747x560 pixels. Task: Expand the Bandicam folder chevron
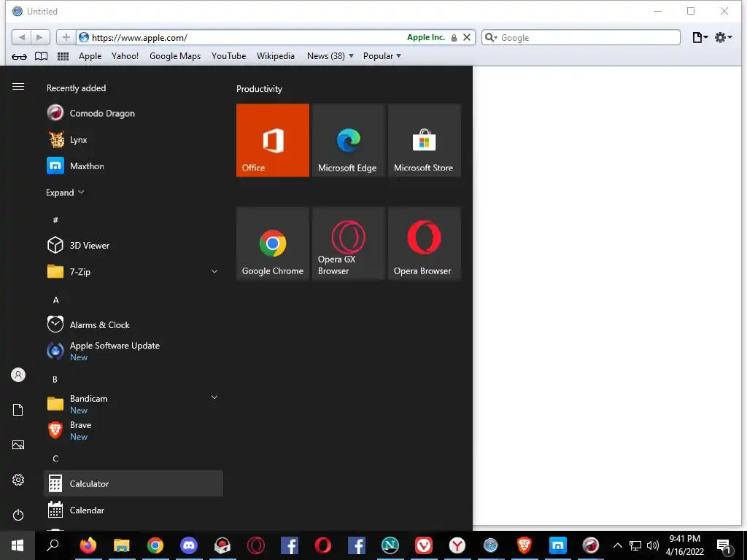click(x=214, y=397)
